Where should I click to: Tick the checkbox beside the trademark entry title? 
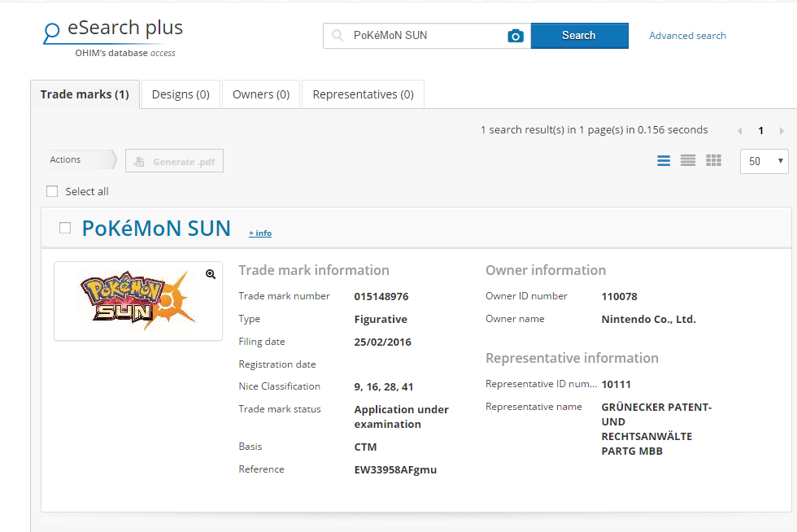point(65,229)
